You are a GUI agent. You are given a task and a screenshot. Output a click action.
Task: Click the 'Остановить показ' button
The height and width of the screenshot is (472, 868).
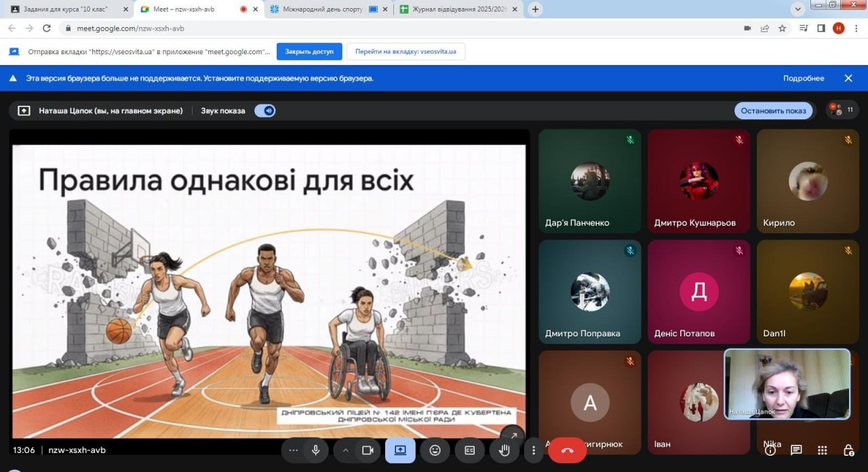[x=773, y=111]
